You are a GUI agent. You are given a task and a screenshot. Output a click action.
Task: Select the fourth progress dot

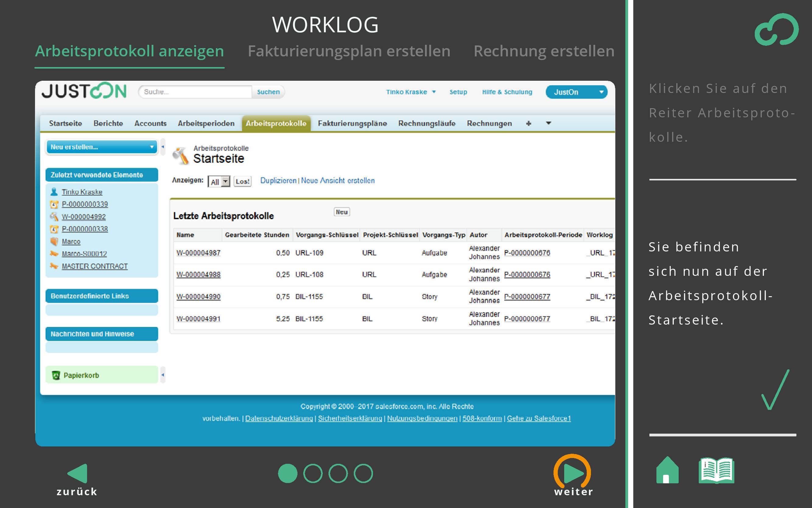pos(363,473)
